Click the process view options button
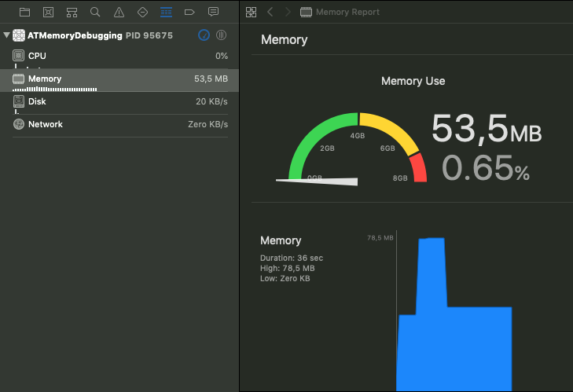 pos(222,35)
